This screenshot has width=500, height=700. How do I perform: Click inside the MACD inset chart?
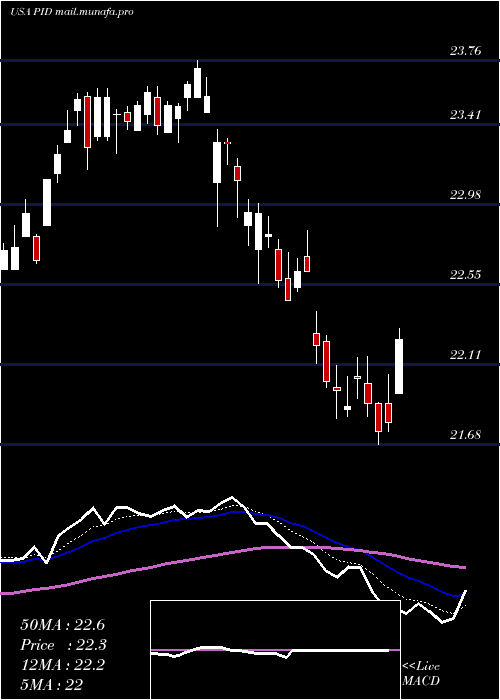click(x=275, y=650)
